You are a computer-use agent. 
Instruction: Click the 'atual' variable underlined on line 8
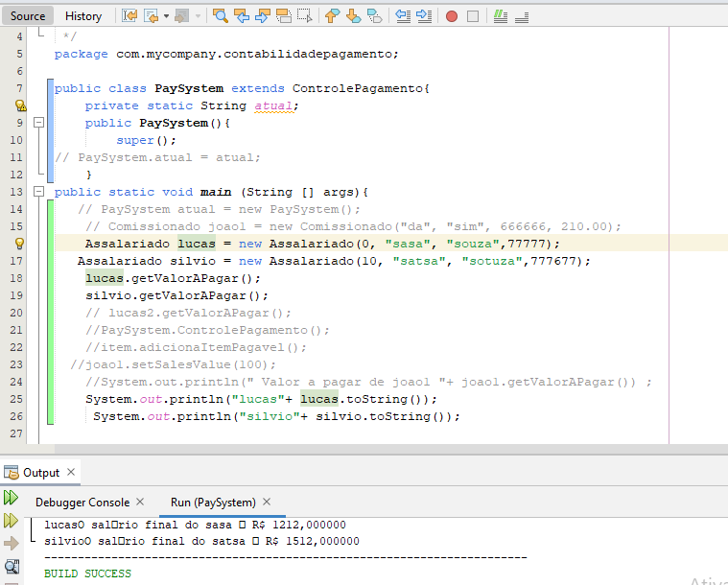[273, 105]
